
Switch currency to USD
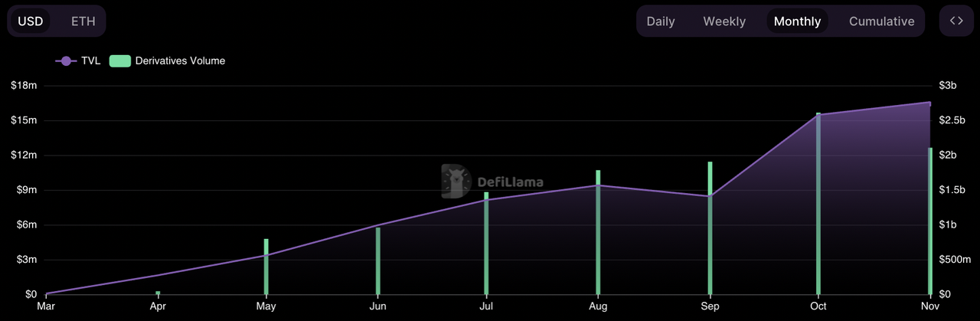(31, 21)
